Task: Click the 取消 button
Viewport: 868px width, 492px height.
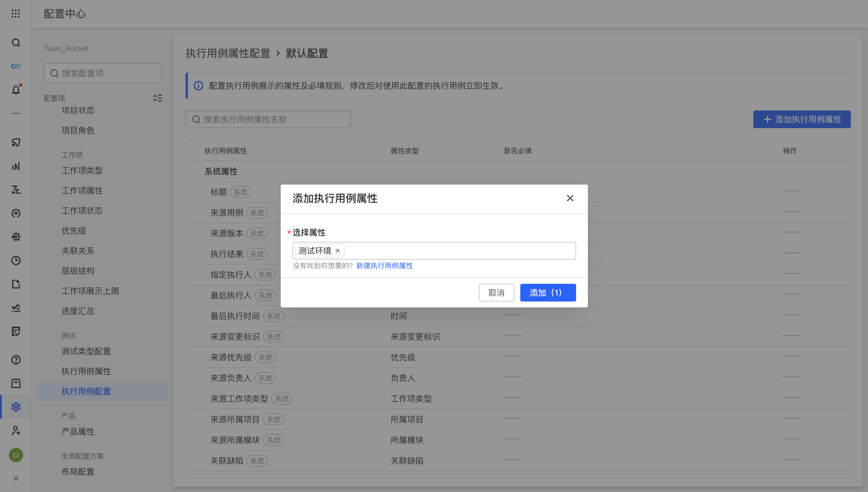Action: [496, 293]
